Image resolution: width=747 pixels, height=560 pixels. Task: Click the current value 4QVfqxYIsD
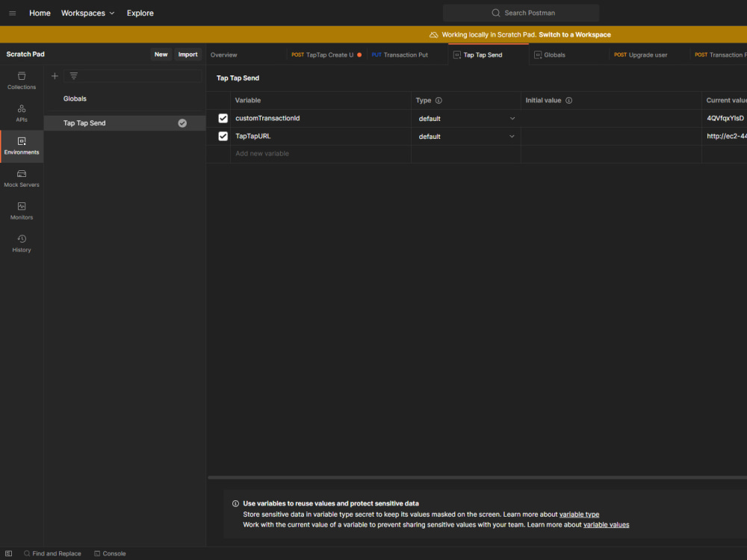click(x=725, y=118)
